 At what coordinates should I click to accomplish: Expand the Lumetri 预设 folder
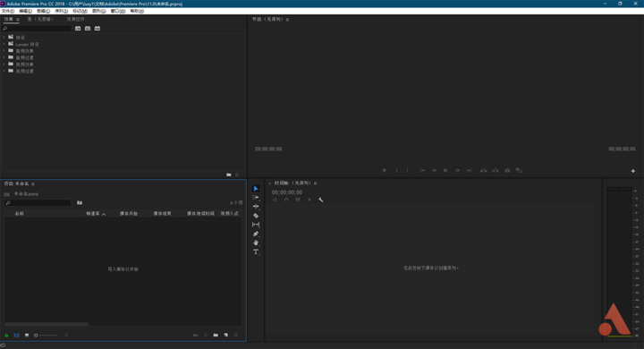[4, 44]
